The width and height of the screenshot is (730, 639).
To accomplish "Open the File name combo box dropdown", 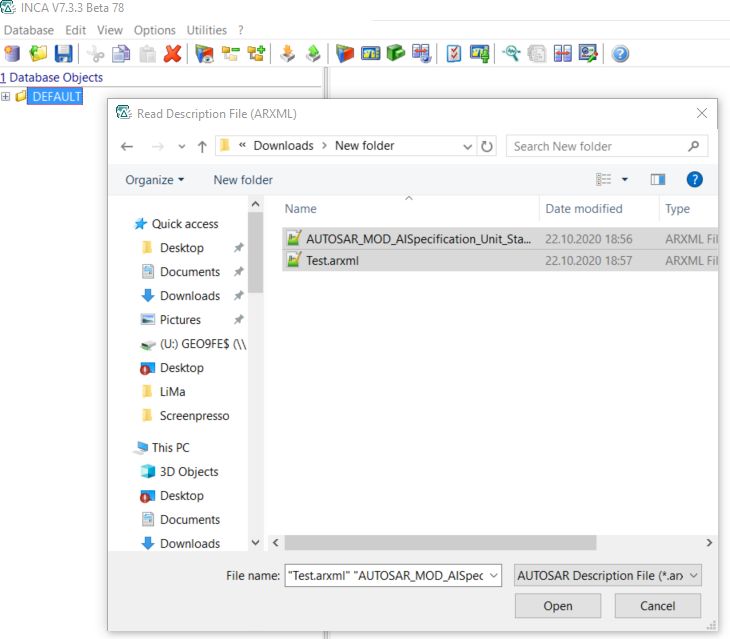I will pyautogui.click(x=494, y=576).
